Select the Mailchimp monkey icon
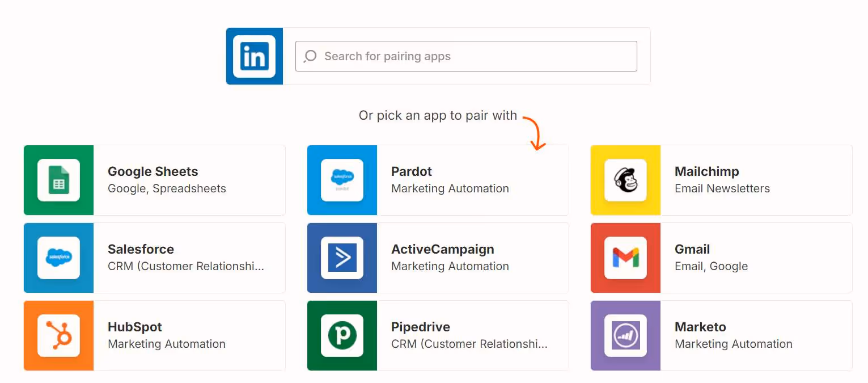 [x=625, y=180]
